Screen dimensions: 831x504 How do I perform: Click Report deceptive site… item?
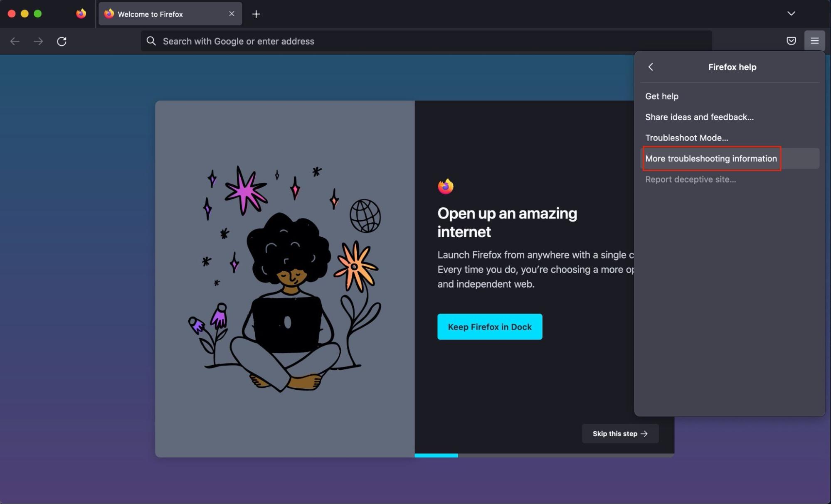[730, 179]
